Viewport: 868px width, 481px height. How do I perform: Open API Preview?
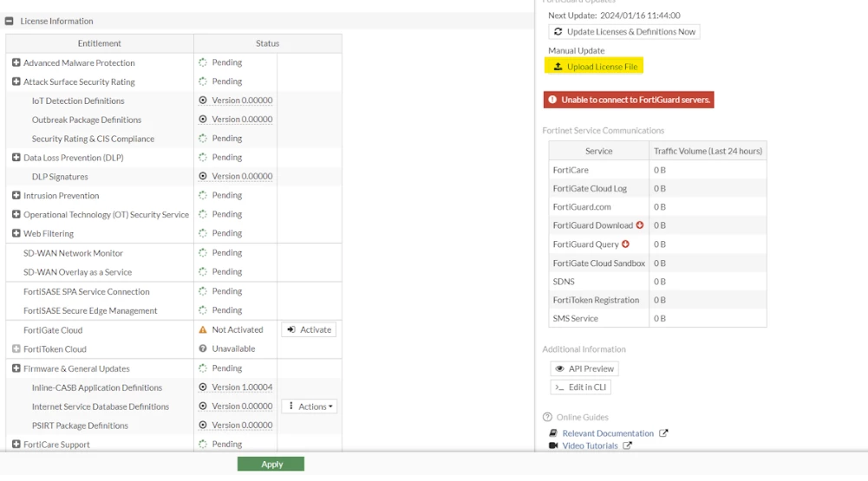(584, 368)
